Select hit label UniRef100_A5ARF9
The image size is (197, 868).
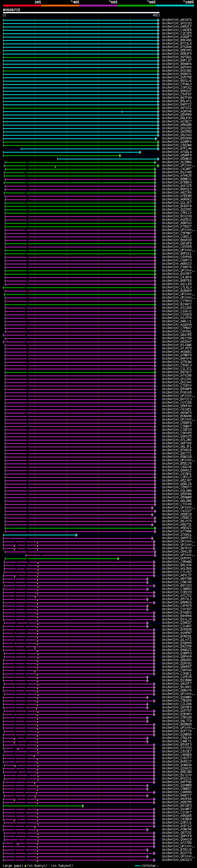click(176, 156)
